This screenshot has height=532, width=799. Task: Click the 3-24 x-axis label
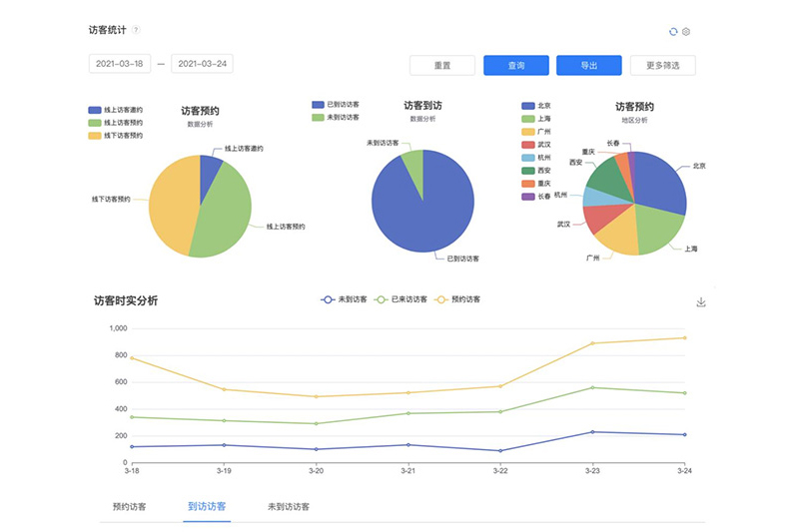pyautogui.click(x=684, y=471)
